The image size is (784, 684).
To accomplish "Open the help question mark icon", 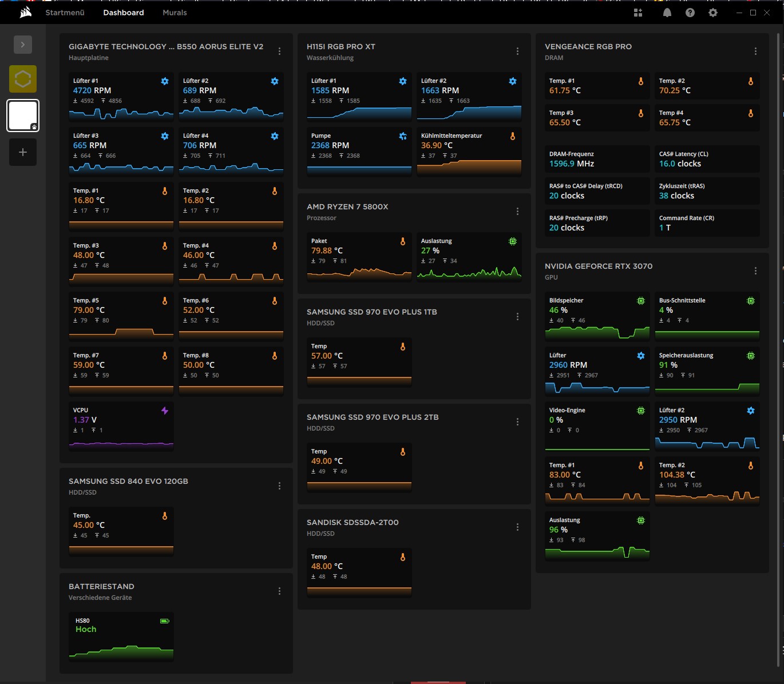I will coord(690,13).
